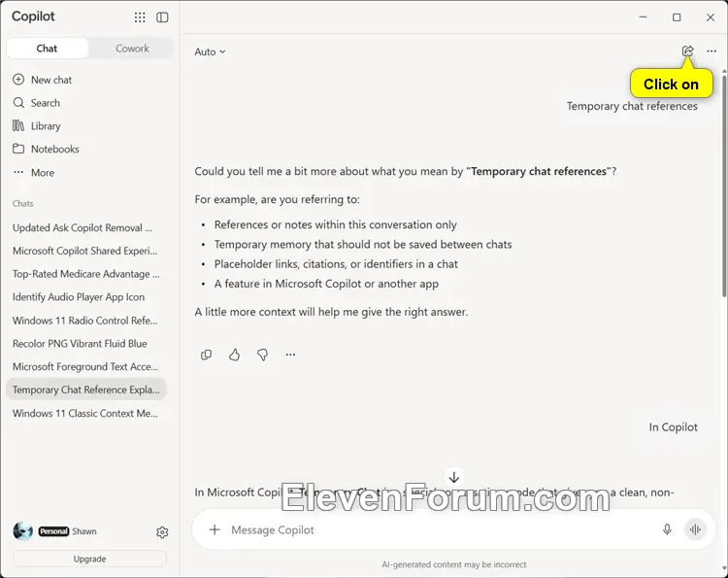Click 'AI-generated content may be incorrect' notice
Viewport: 728px width, 578px height.
[x=454, y=564]
